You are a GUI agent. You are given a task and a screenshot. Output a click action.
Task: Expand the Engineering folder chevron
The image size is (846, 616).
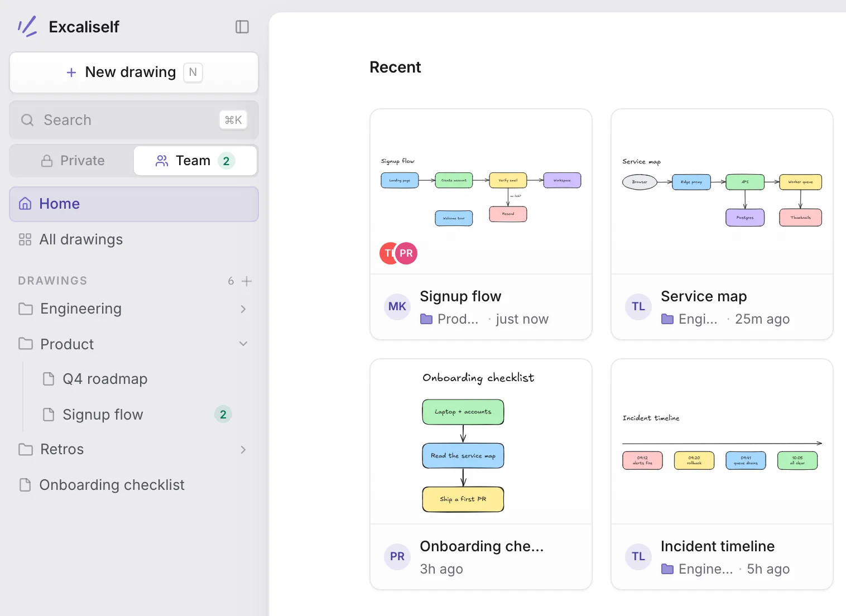coord(243,309)
